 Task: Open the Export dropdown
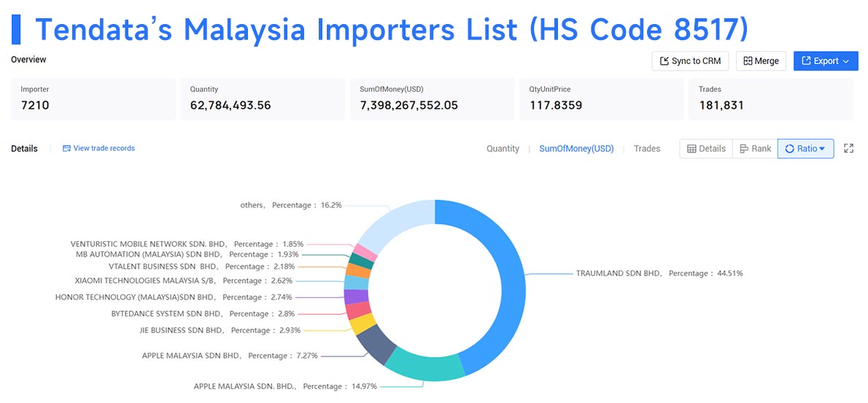[x=826, y=60]
